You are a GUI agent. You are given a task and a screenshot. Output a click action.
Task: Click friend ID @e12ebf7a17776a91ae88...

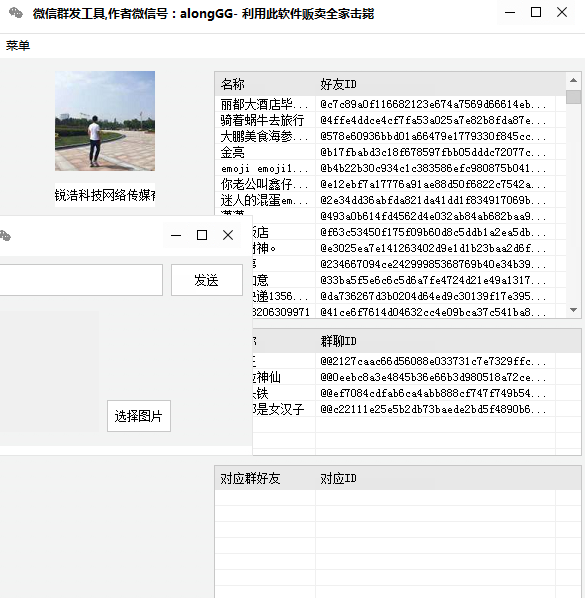pos(433,184)
